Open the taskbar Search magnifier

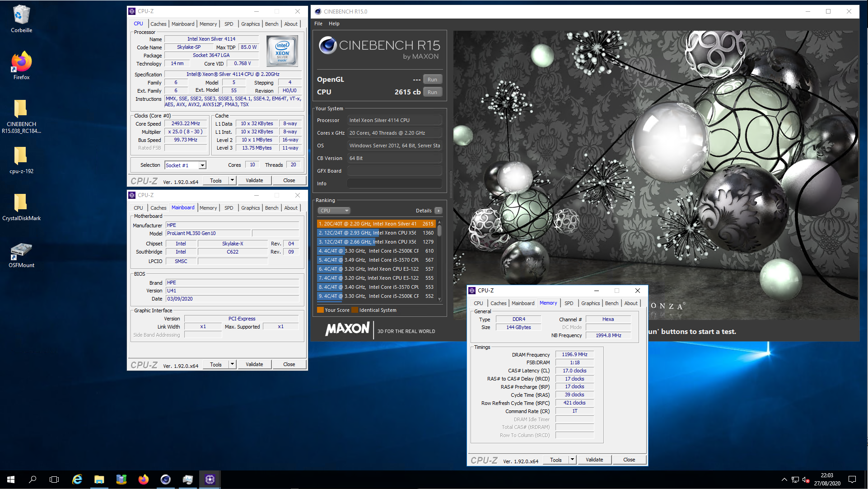point(33,480)
